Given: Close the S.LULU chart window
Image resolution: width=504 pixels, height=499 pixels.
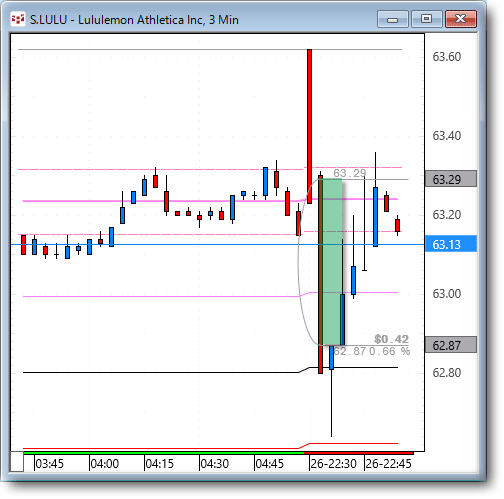Looking at the screenshot, I should pyautogui.click(x=461, y=19).
